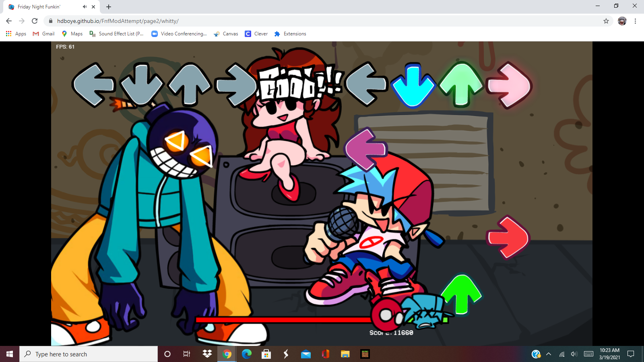Image resolution: width=644 pixels, height=362 pixels.
Task: Switch to Chrome on the taskbar
Action: click(227, 354)
